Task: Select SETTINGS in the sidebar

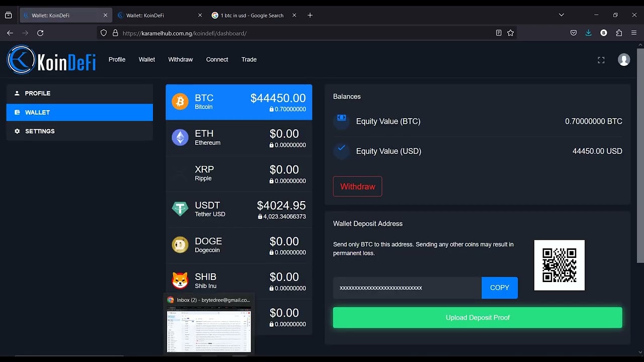Action: click(79, 131)
